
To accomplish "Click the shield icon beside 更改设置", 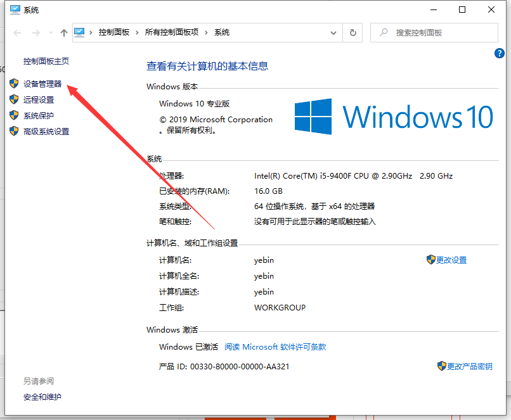I will 429,260.
